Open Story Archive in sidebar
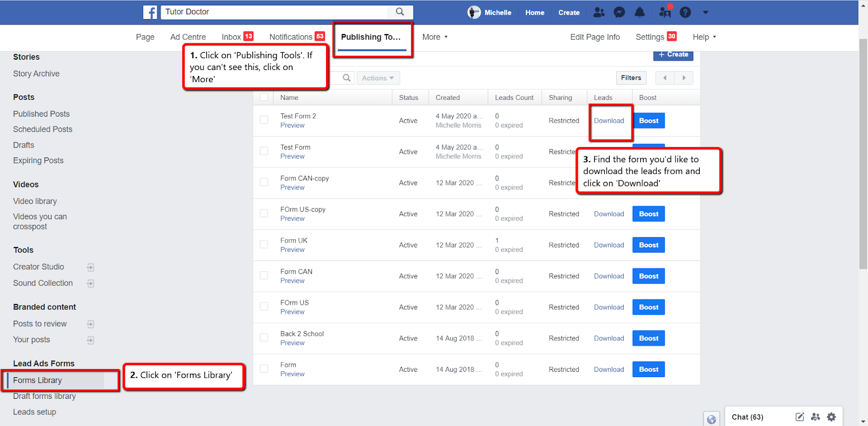This screenshot has width=868, height=426. [x=36, y=74]
